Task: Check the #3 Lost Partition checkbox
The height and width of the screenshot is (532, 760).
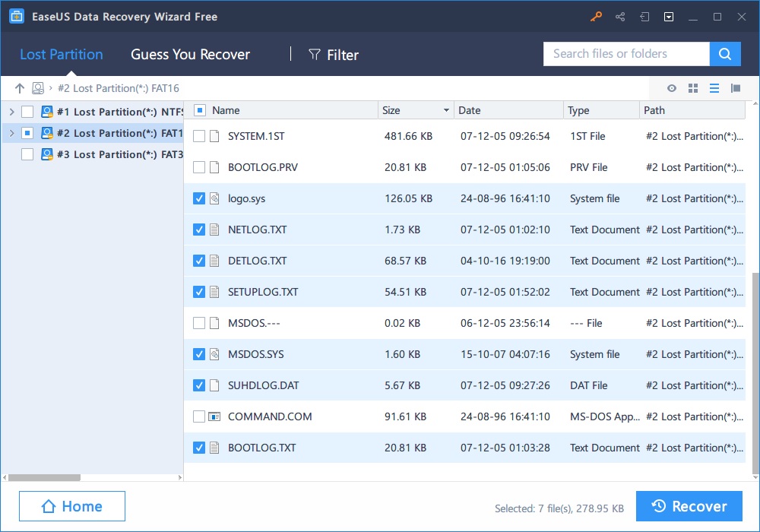Action: pos(27,154)
